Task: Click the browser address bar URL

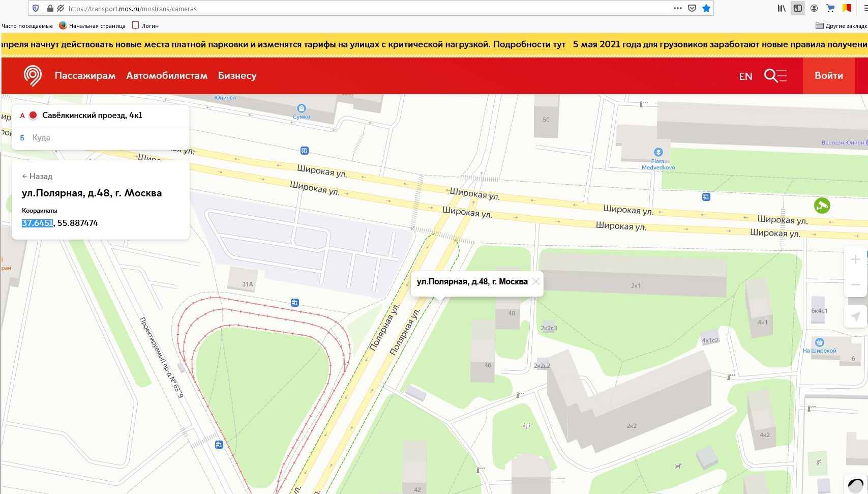Action: coord(356,9)
